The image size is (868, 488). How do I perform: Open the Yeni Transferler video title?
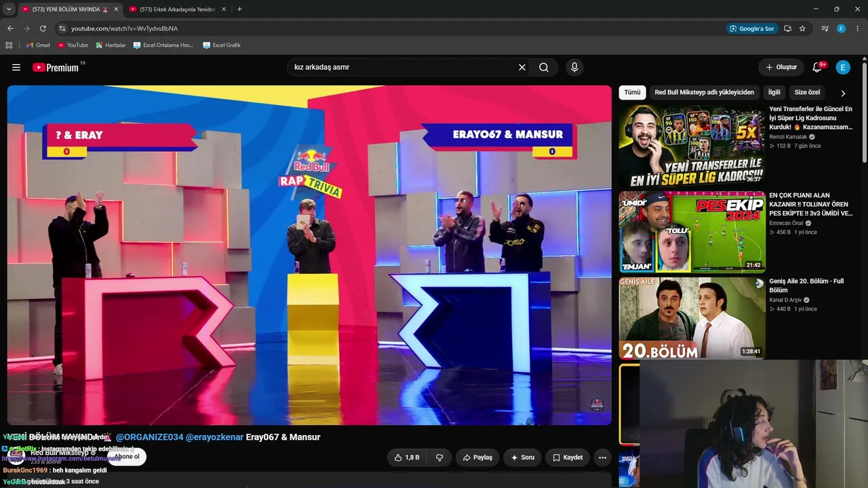pyautogui.click(x=811, y=118)
